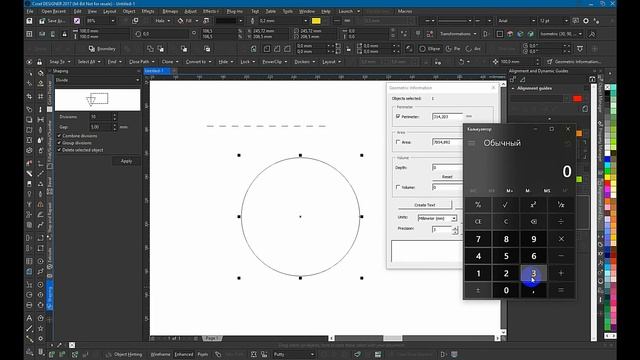Toggle the Volume checkbox

click(x=398, y=187)
